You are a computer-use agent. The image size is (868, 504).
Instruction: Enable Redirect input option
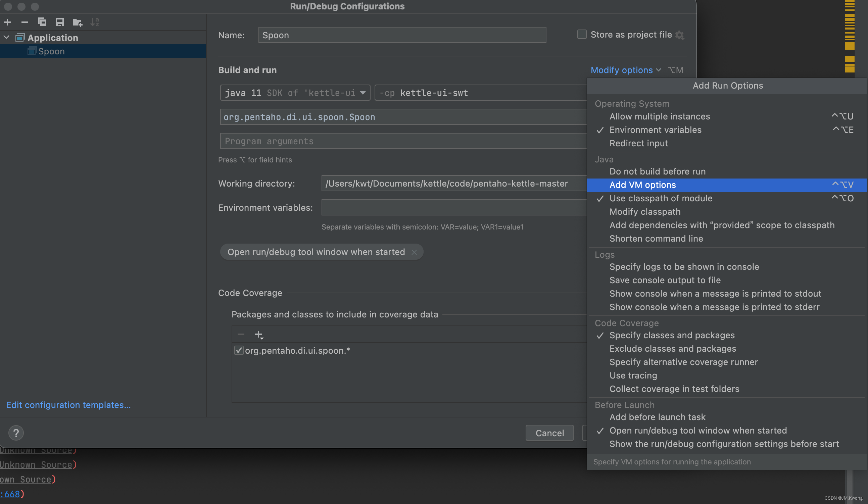coord(638,143)
